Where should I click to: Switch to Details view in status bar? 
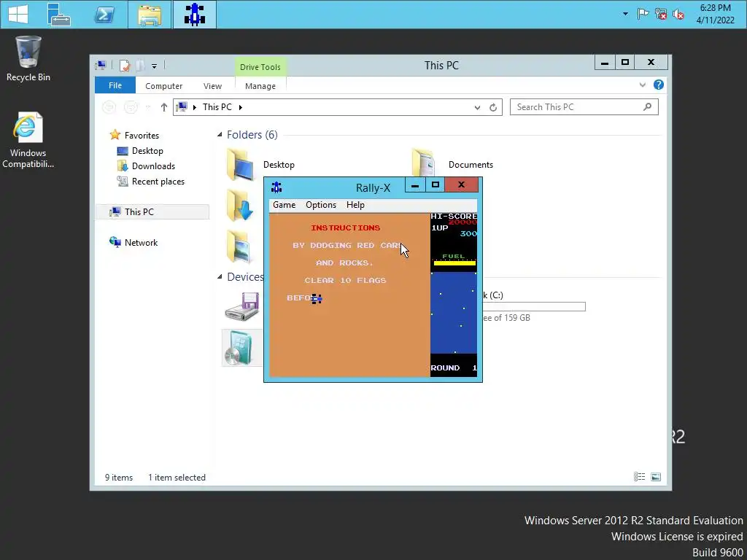coord(639,477)
